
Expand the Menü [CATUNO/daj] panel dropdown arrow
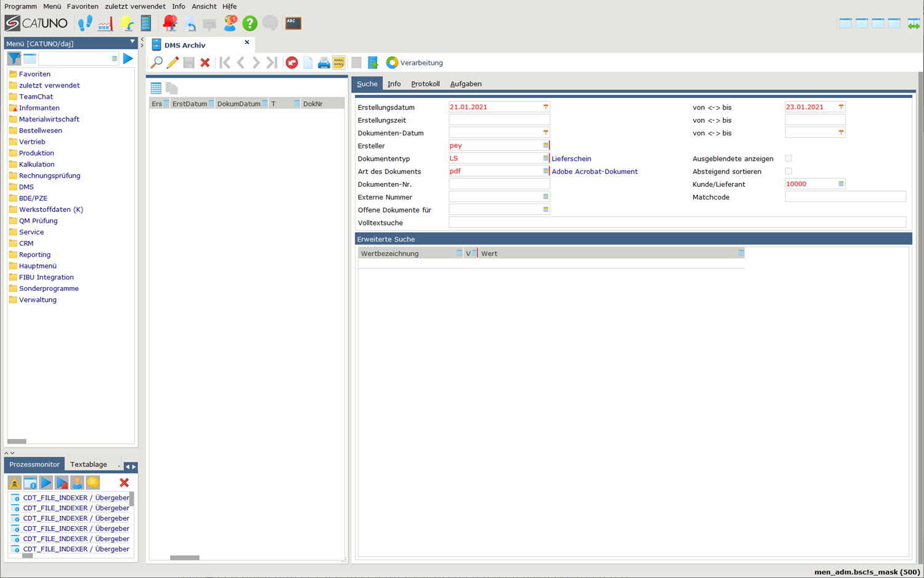132,43
